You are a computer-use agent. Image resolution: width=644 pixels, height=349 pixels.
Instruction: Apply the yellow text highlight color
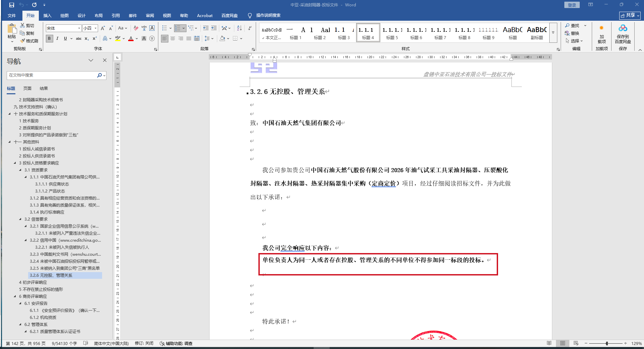click(117, 38)
